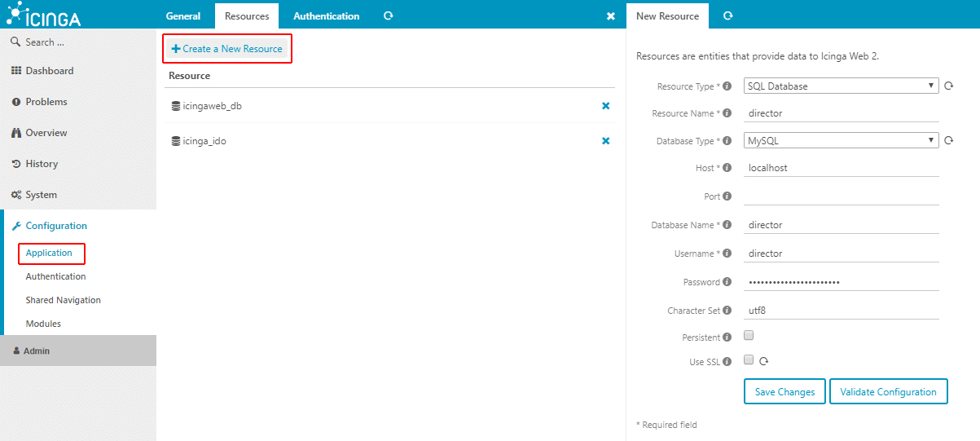Click info icon for Use SSL

point(727,361)
